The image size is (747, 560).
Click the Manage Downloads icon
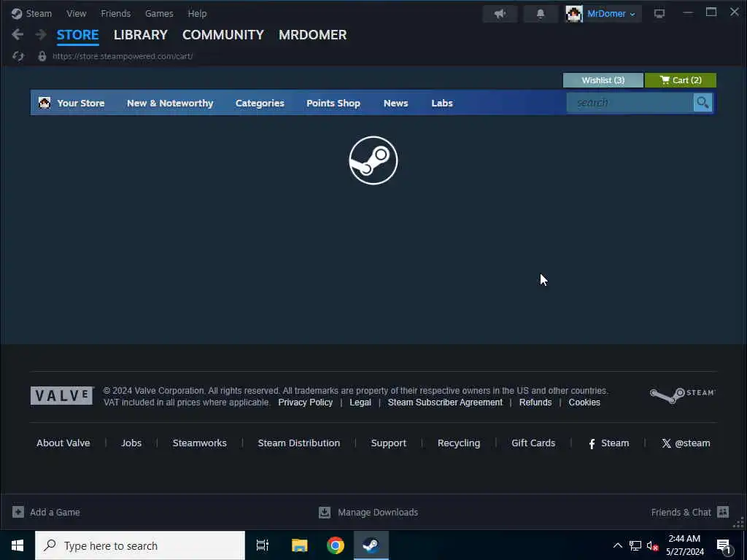pyautogui.click(x=325, y=512)
